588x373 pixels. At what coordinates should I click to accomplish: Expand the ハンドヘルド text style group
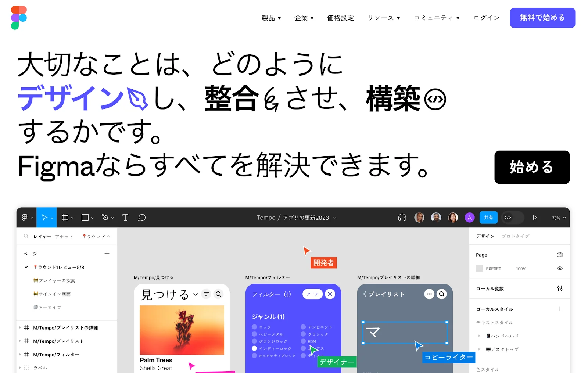tap(480, 336)
